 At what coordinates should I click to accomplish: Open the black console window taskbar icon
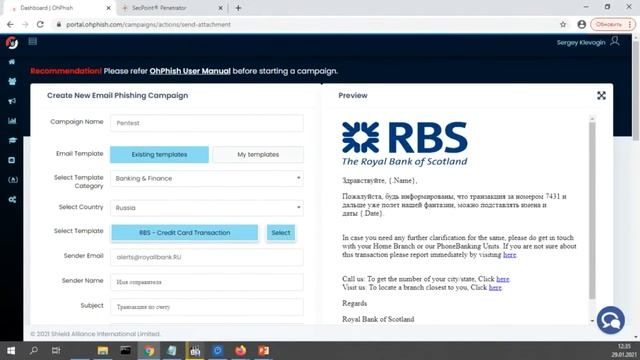point(125,351)
